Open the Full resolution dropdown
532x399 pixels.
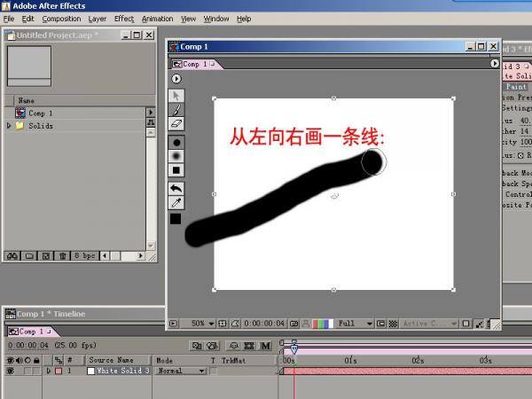pyautogui.click(x=356, y=324)
